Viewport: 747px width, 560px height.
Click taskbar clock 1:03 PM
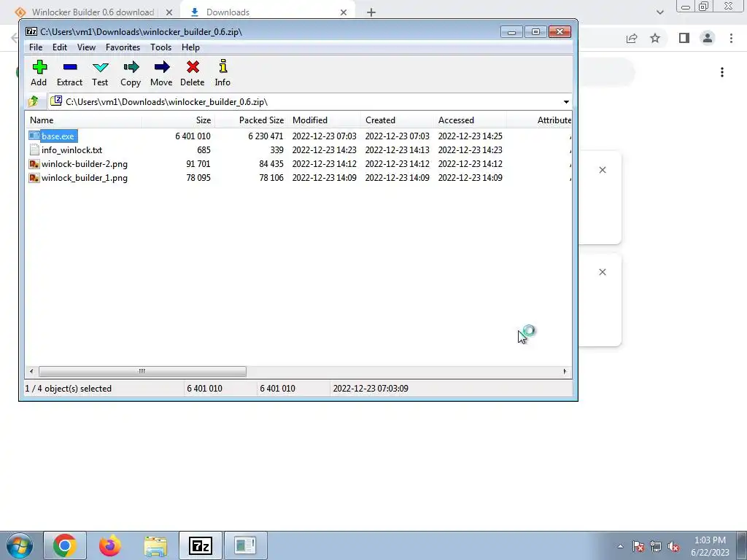point(710,540)
